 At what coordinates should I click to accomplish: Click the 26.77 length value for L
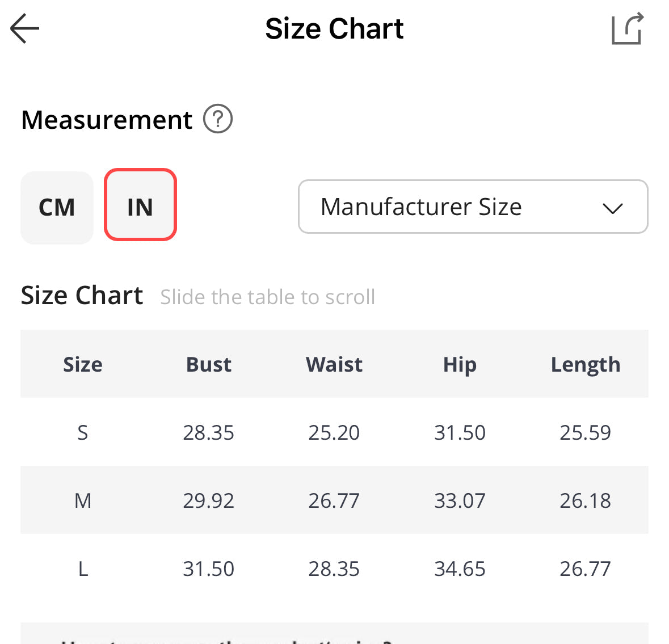tap(585, 569)
